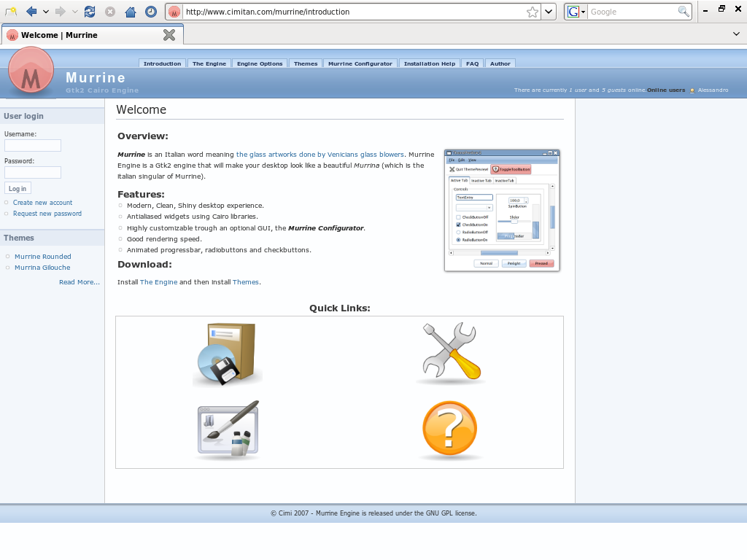
Task: Open the tab list dropdown arrow
Action: [x=736, y=34]
